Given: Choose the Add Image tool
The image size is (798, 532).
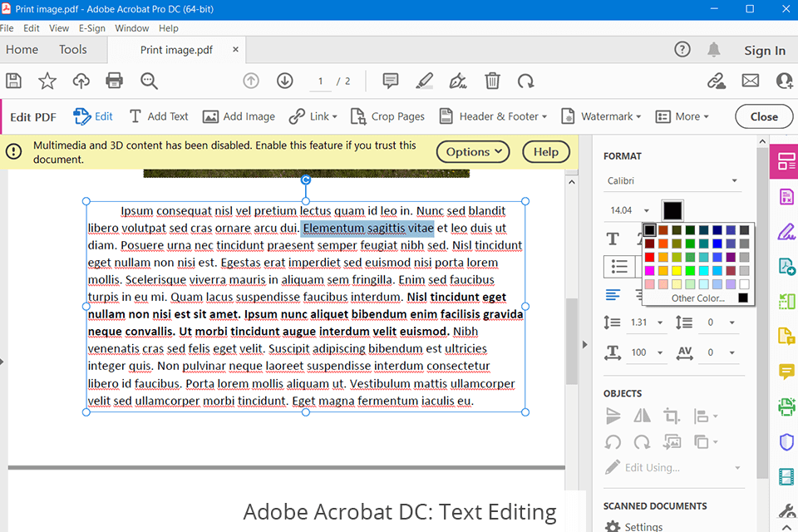Looking at the screenshot, I should [239, 116].
